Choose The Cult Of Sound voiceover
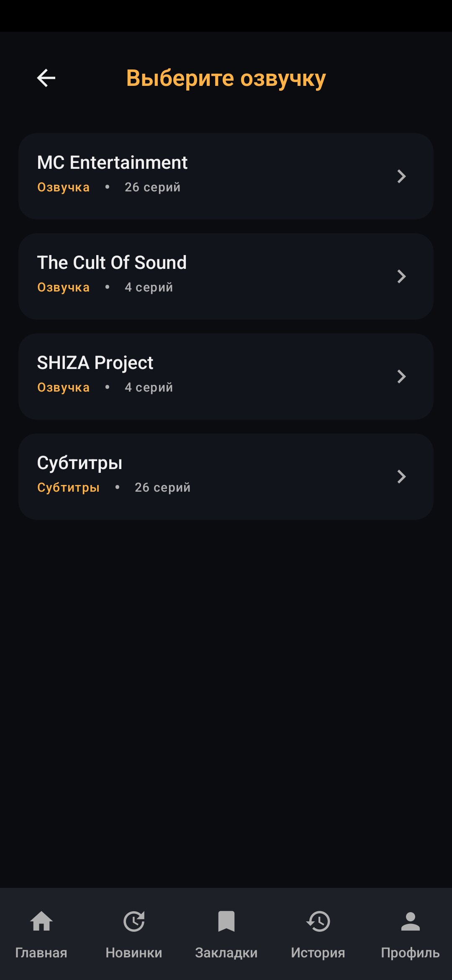The width and height of the screenshot is (452, 980). [x=112, y=263]
